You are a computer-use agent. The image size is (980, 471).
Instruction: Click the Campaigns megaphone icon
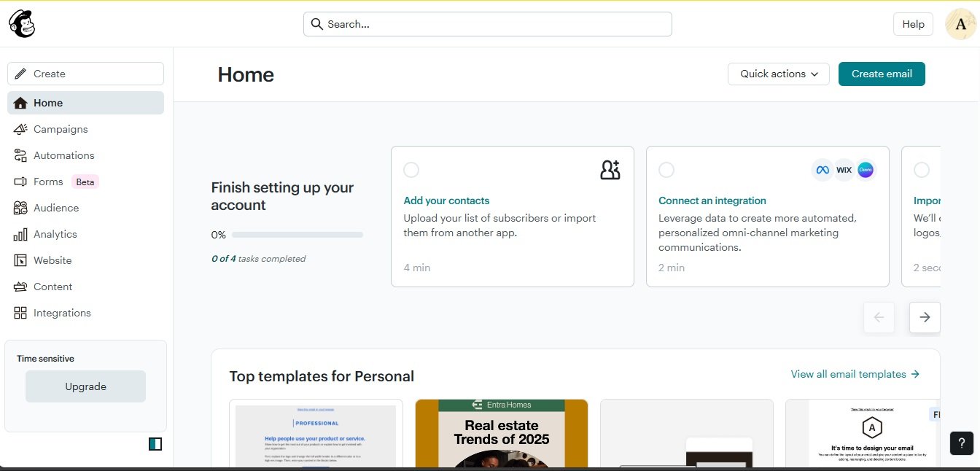click(20, 129)
